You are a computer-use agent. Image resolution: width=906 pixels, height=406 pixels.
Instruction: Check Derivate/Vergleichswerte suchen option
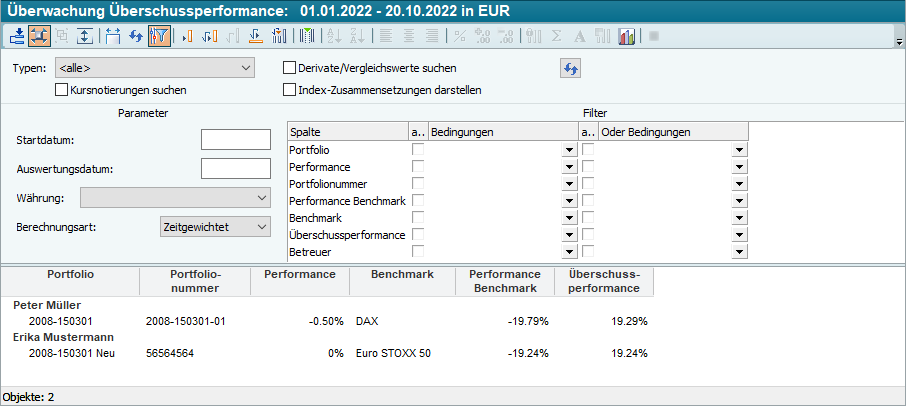291,68
